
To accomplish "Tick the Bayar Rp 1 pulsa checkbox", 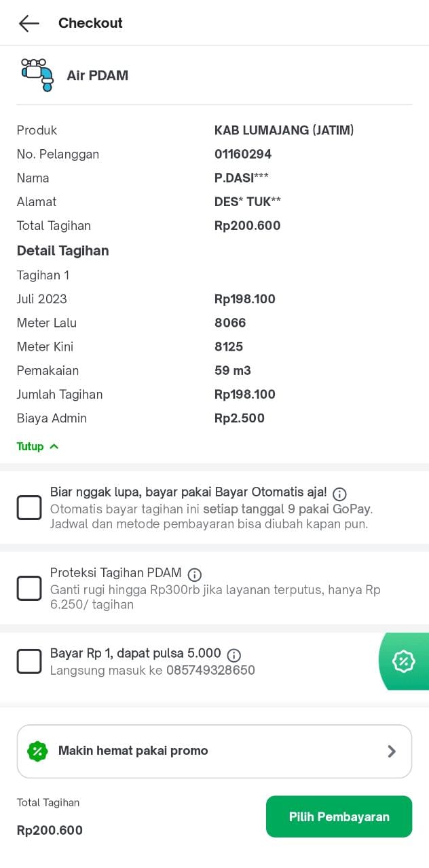I will (x=29, y=661).
